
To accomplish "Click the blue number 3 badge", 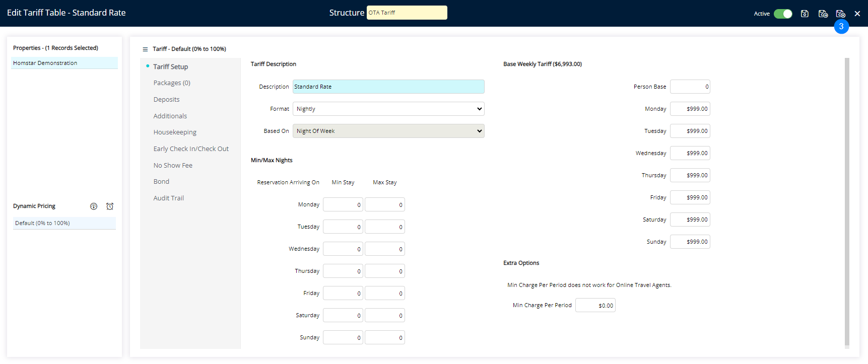I will point(841,27).
